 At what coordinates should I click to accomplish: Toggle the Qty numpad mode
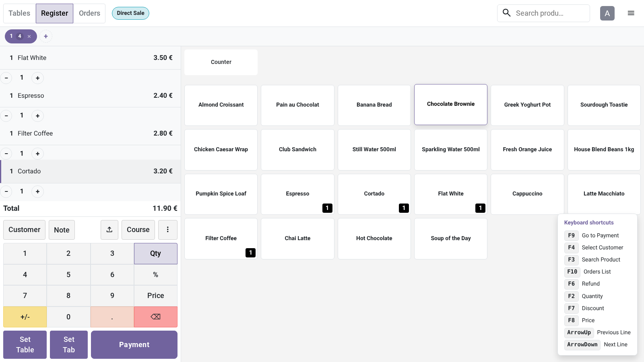[156, 253]
